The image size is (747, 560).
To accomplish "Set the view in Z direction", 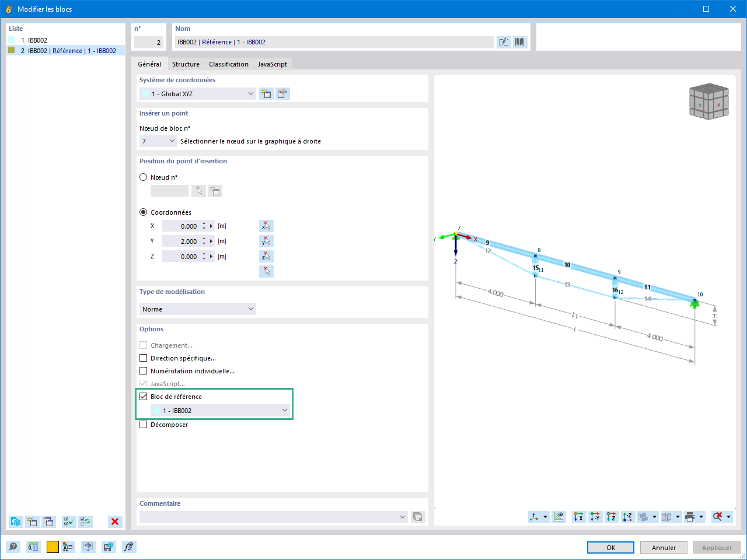I will 612,517.
